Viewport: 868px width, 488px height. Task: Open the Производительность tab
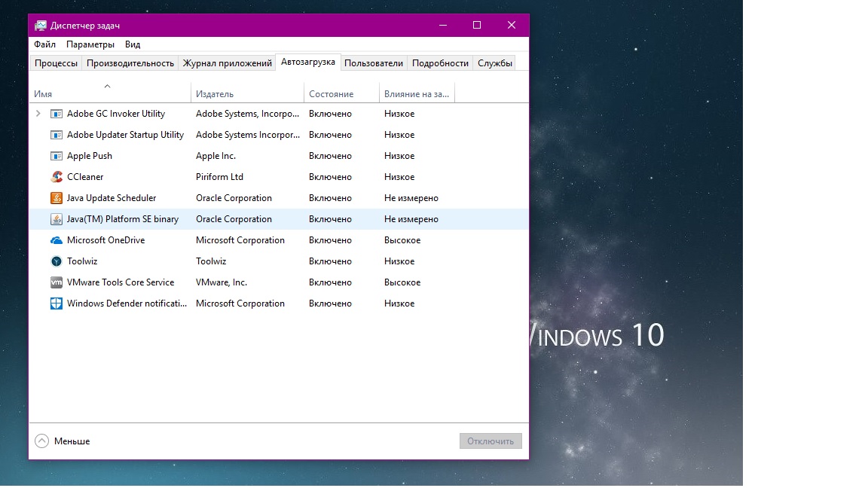[130, 63]
